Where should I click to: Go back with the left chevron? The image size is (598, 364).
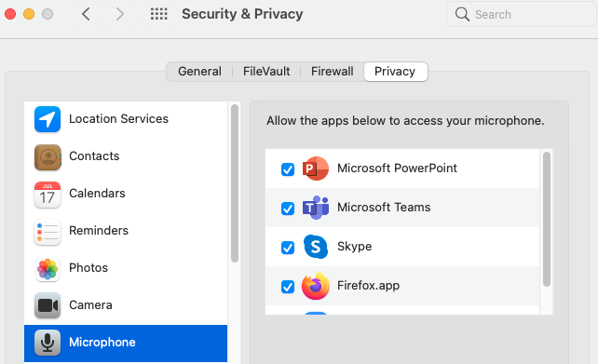[87, 14]
